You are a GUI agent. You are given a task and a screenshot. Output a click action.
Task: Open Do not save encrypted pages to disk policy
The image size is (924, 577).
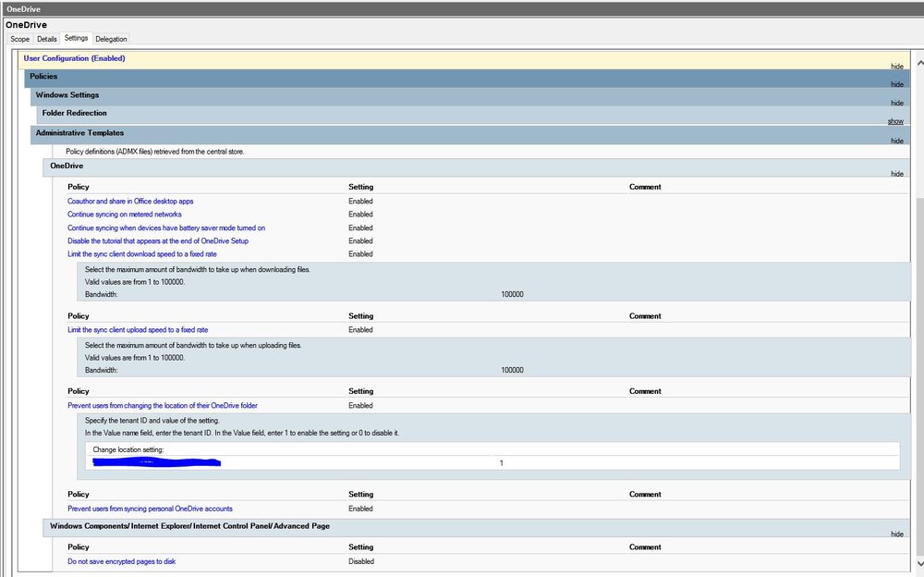click(x=121, y=561)
